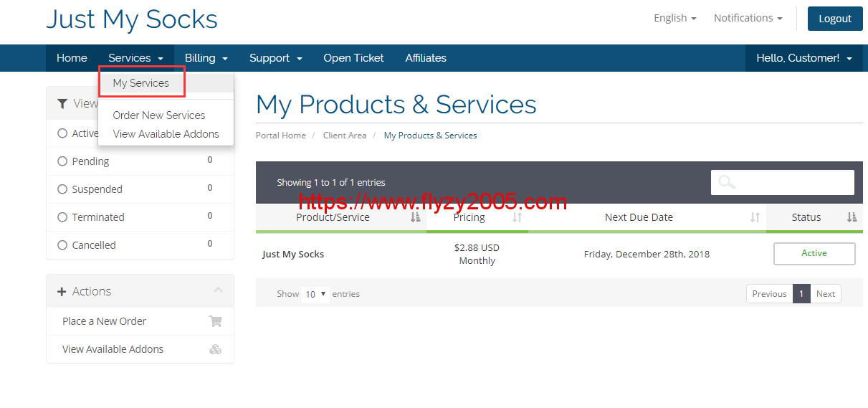The height and width of the screenshot is (408, 868).
Task: Choose View Available Addons in the Services dropdown
Action: pyautogui.click(x=166, y=134)
